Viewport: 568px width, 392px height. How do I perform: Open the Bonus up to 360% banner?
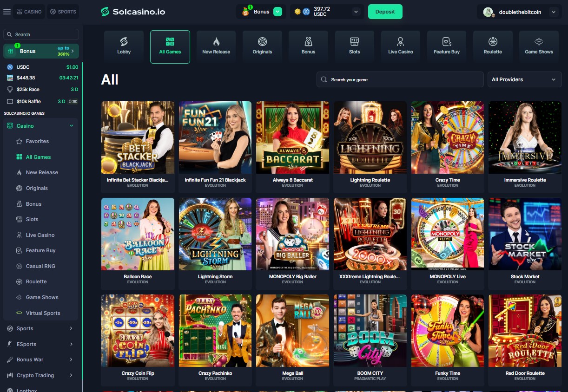pos(41,51)
